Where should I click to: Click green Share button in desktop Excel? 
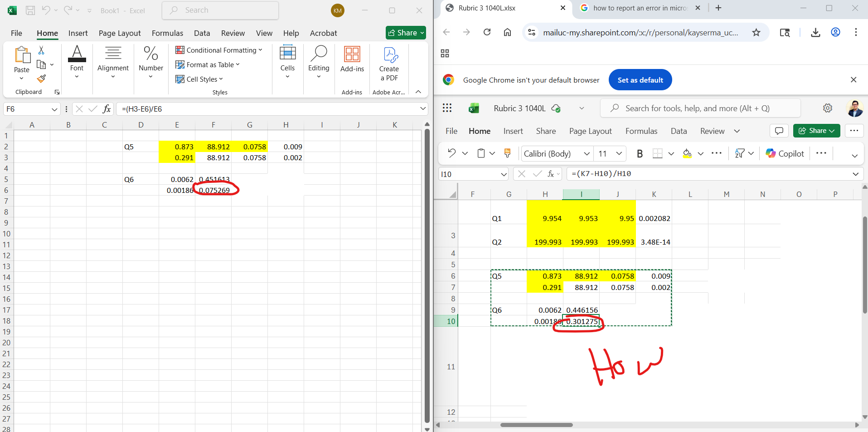tap(406, 33)
